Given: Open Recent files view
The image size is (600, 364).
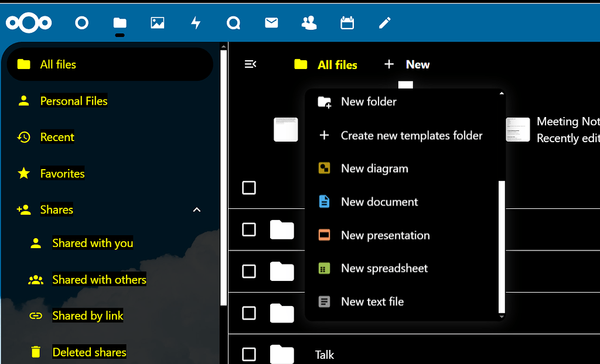Looking at the screenshot, I should (x=57, y=137).
